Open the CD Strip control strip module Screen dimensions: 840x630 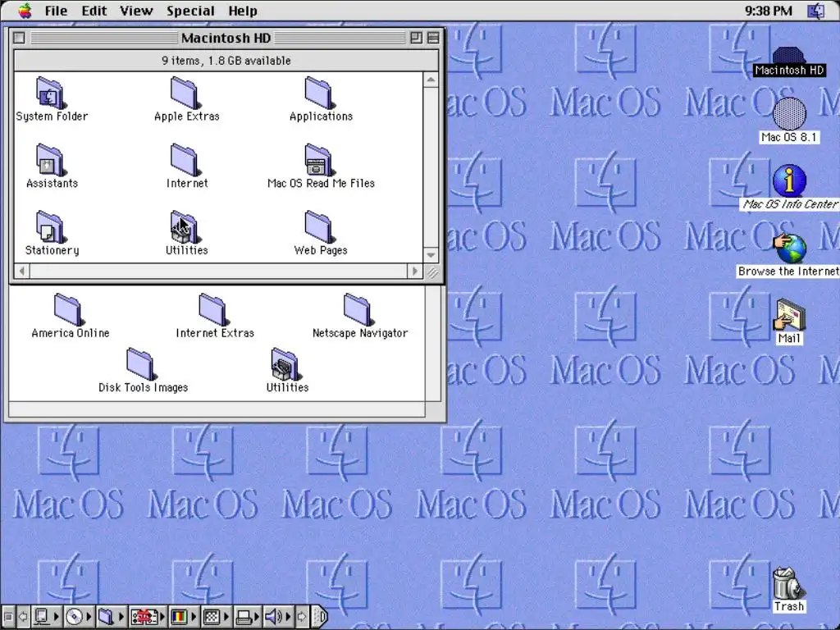pos(79,616)
